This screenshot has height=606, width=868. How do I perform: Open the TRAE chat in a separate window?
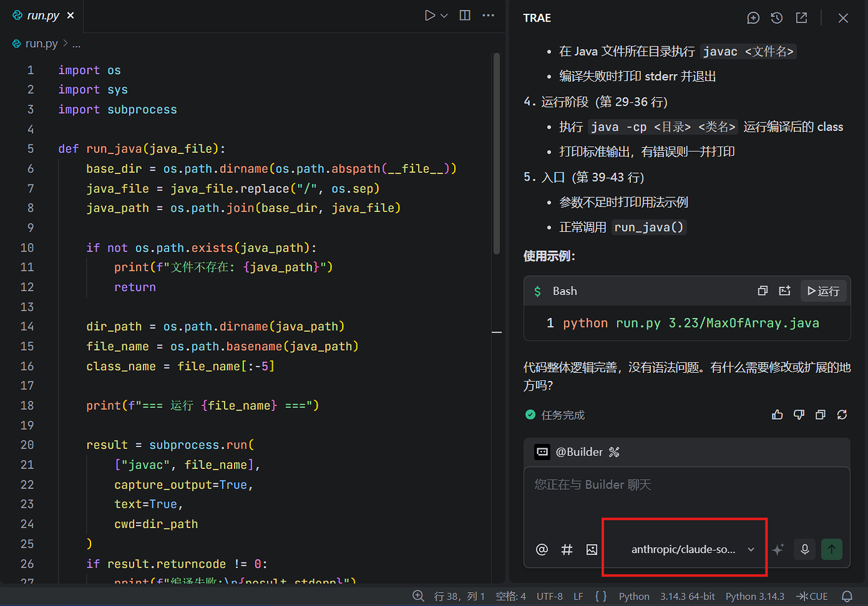(x=801, y=18)
